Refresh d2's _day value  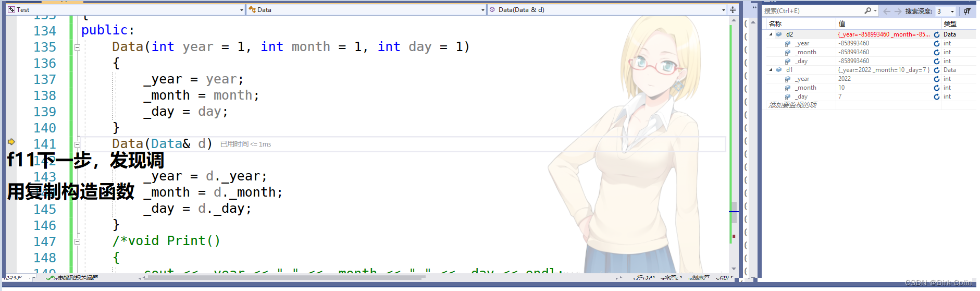pyautogui.click(x=936, y=61)
